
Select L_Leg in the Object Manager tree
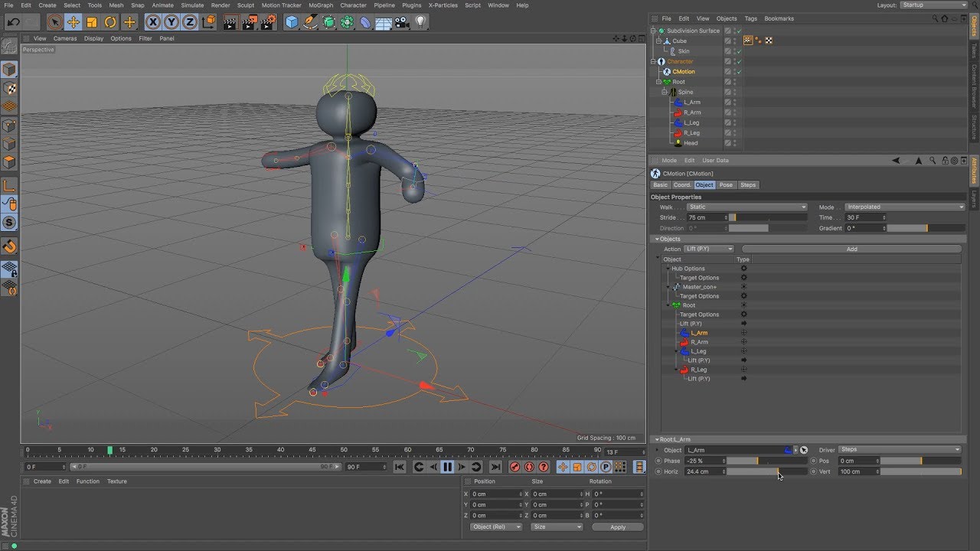click(691, 122)
